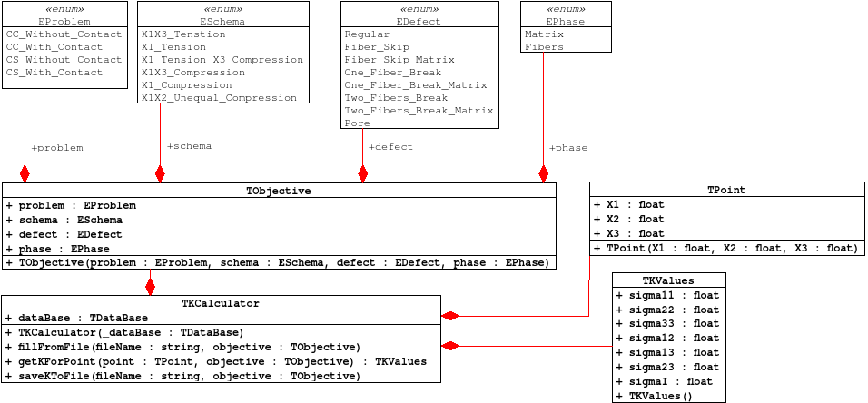The width and height of the screenshot is (868, 403).
Task: Click the Two_Fibers_Break_Matrix enum value
Action: [419, 110]
